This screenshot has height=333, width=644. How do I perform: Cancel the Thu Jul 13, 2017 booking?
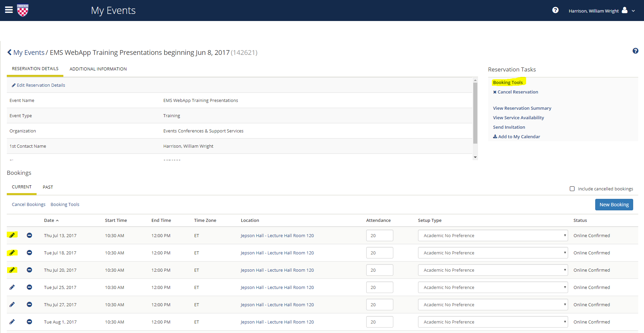pyautogui.click(x=29, y=235)
